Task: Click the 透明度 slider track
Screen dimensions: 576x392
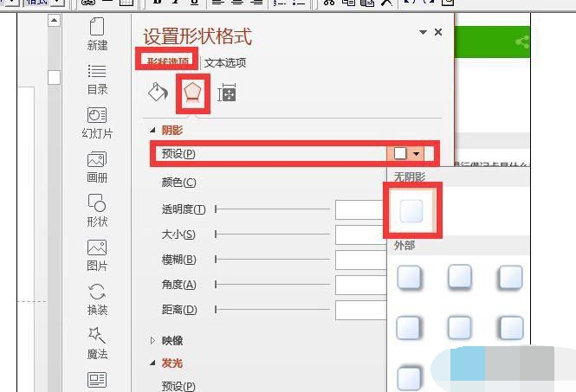Action: click(x=273, y=209)
